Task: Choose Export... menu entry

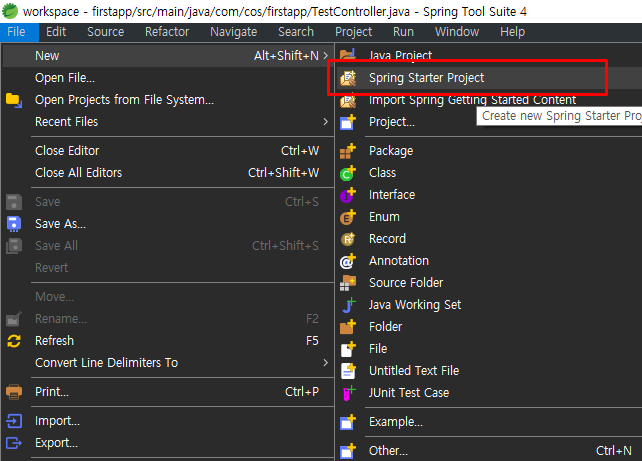Action: 168,443
